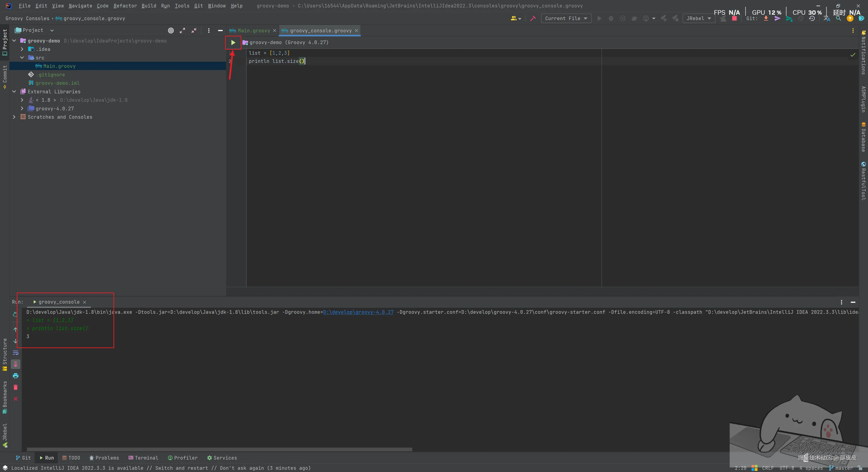Screen dimensions: 868x472
Task: Click the red Stop button in toolbar
Action: [x=734, y=19]
